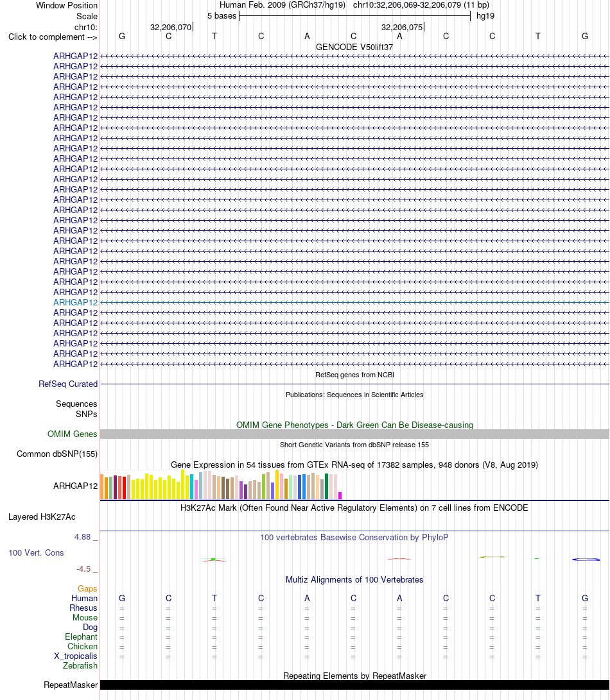
Task: Click the -4.5 PhyloP lower scale value
Action: point(83,569)
